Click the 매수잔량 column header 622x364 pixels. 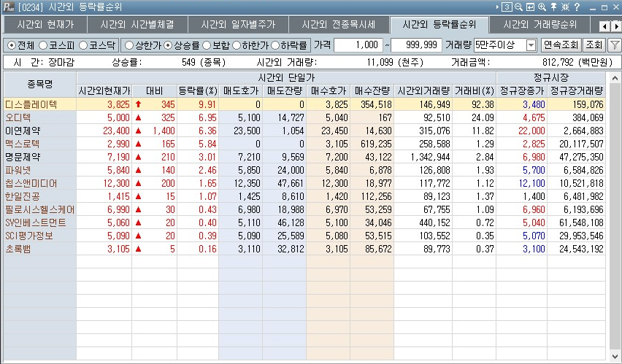372,90
